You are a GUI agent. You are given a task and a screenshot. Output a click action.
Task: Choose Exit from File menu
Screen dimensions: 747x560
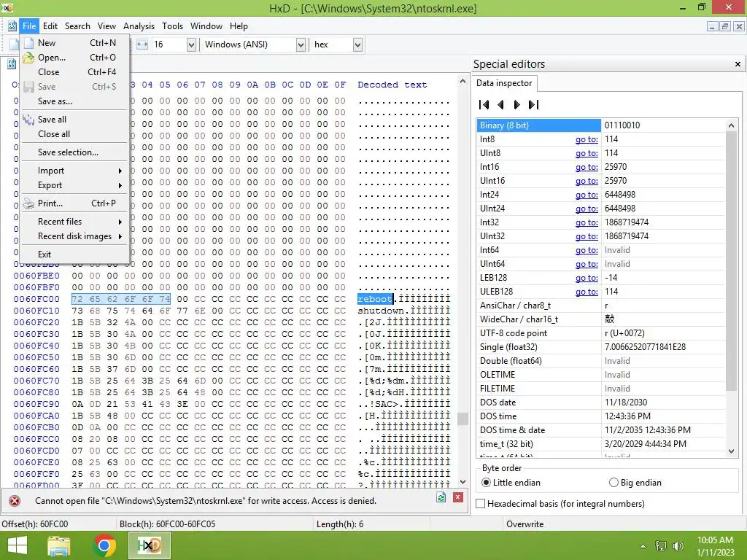coord(74,254)
